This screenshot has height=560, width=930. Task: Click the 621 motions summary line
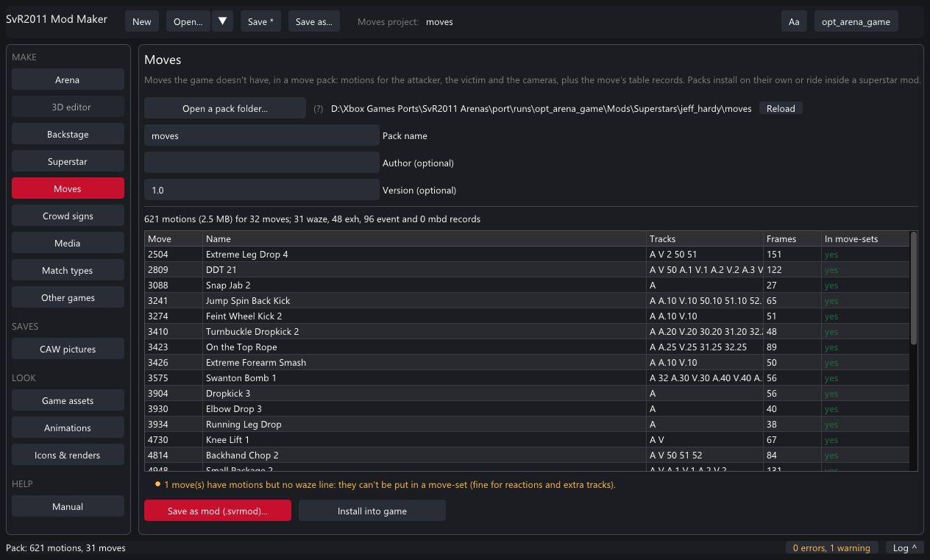[313, 219]
